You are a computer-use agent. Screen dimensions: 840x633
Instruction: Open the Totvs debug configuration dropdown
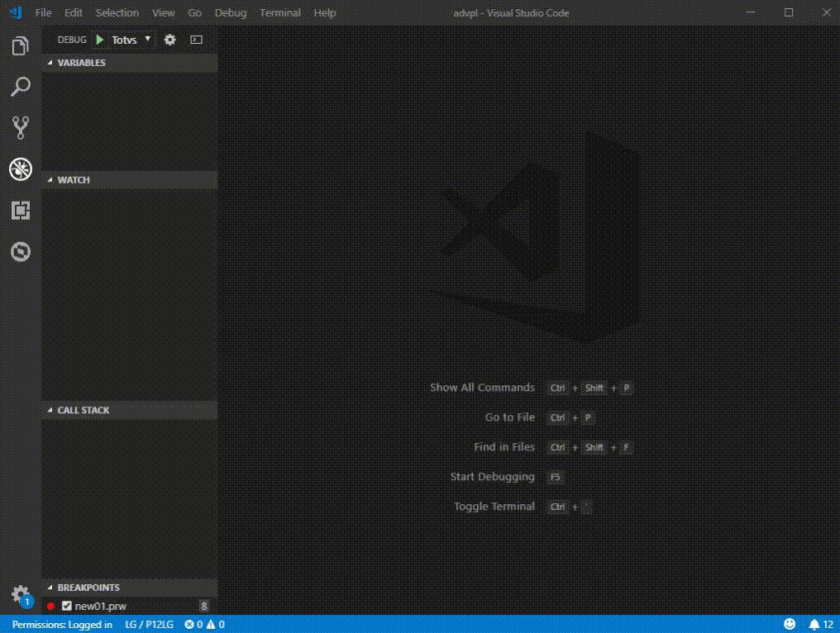coord(131,40)
